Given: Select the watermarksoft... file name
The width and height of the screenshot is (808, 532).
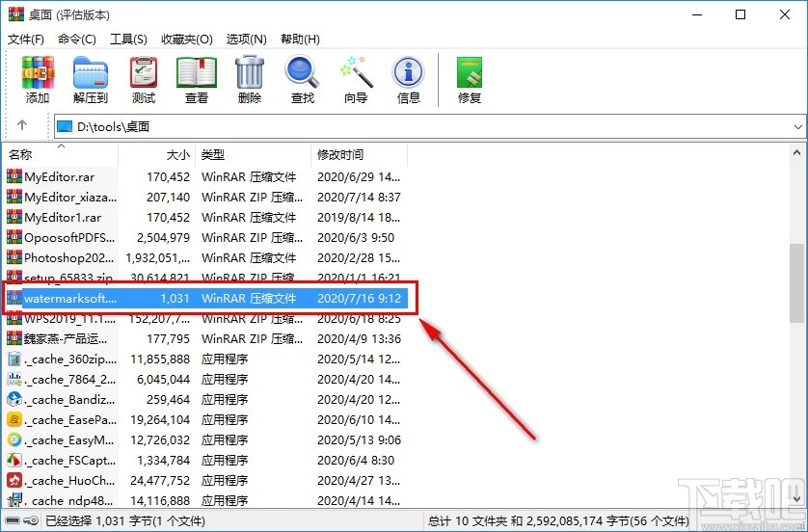Looking at the screenshot, I should pyautogui.click(x=70, y=298).
